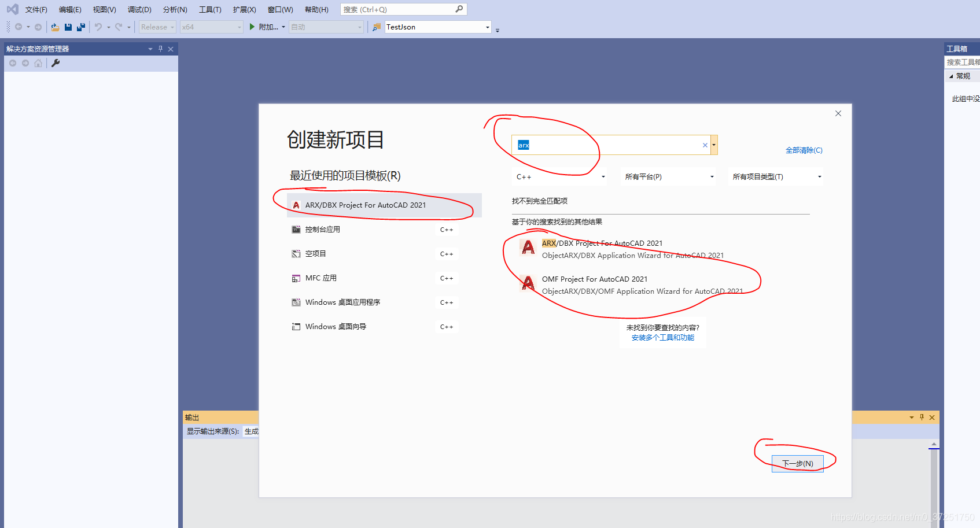
Task: Click the home icon in 解决方案资源管理器
Action: [38, 63]
